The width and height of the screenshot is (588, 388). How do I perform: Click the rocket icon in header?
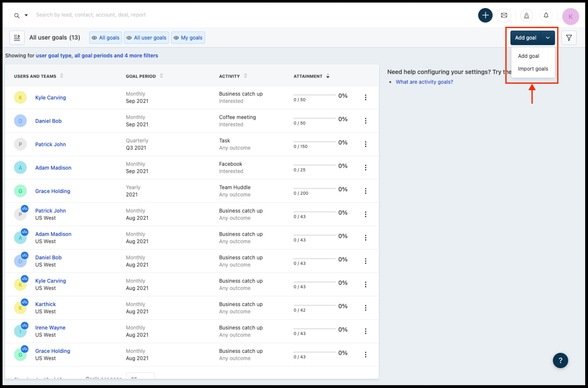[526, 16]
